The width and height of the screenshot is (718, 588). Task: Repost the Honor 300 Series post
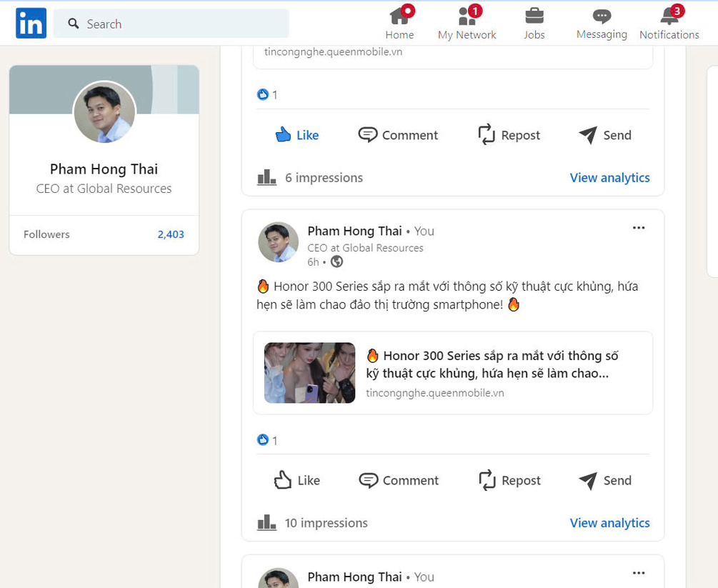509,480
